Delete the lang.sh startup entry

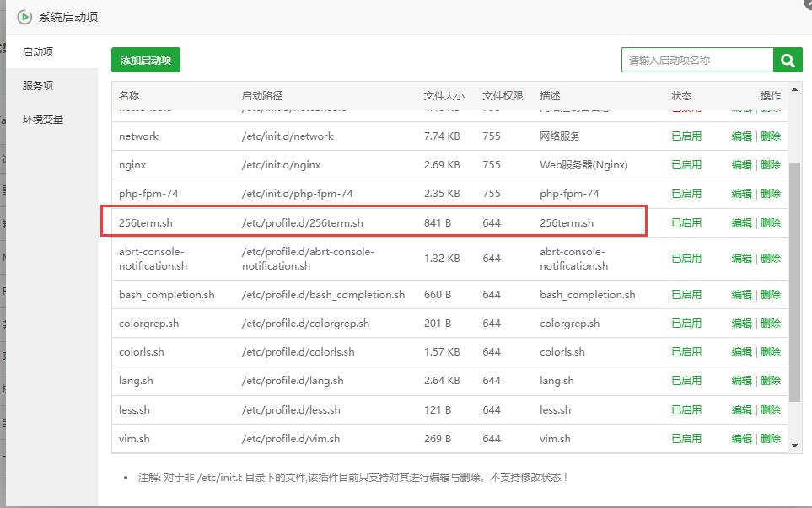click(x=771, y=380)
